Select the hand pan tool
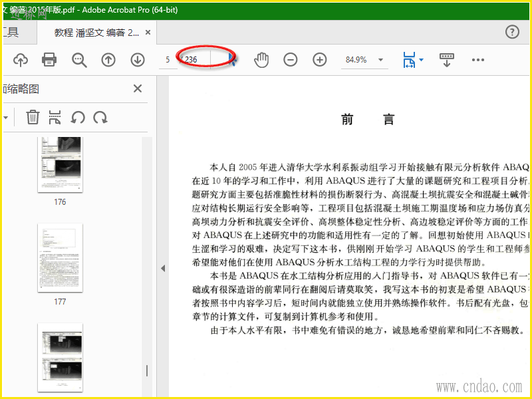This screenshot has width=532, height=399. tap(261, 60)
